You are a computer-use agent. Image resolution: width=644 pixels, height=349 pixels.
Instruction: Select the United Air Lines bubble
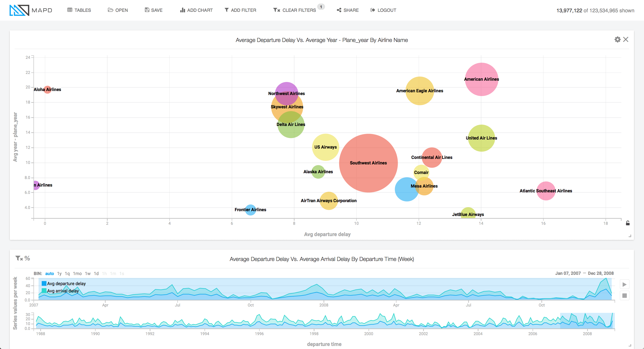pos(481,138)
